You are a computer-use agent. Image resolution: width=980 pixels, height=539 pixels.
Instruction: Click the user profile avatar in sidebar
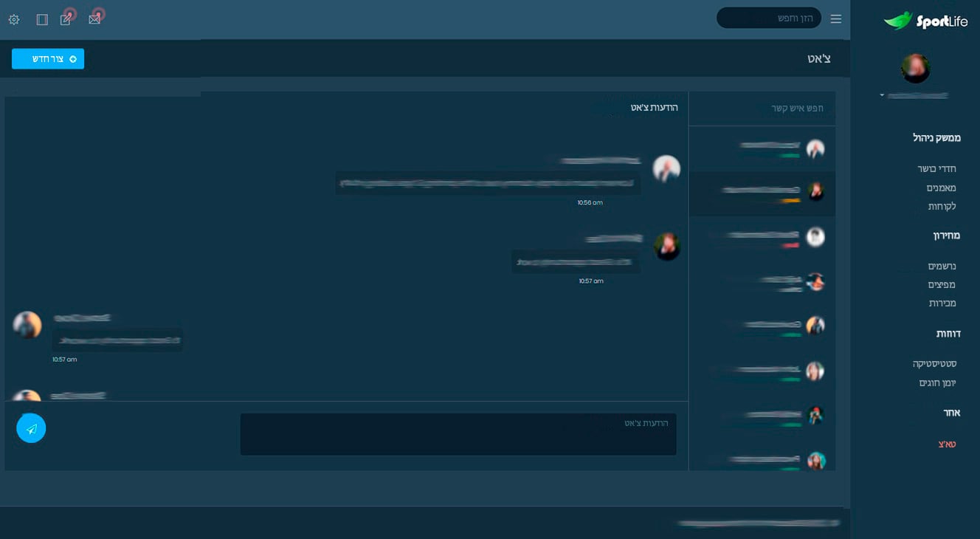coord(915,69)
